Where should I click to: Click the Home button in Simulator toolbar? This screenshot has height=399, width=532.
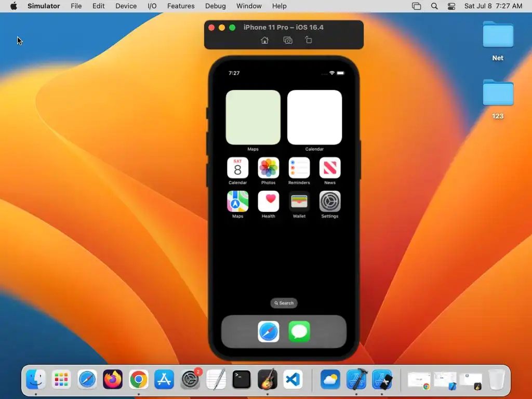pos(264,41)
